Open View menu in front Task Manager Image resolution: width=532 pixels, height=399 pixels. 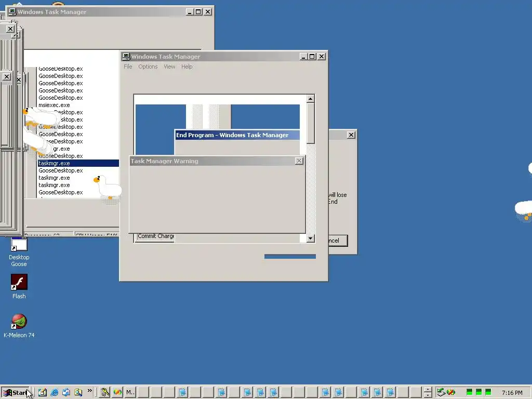click(169, 66)
